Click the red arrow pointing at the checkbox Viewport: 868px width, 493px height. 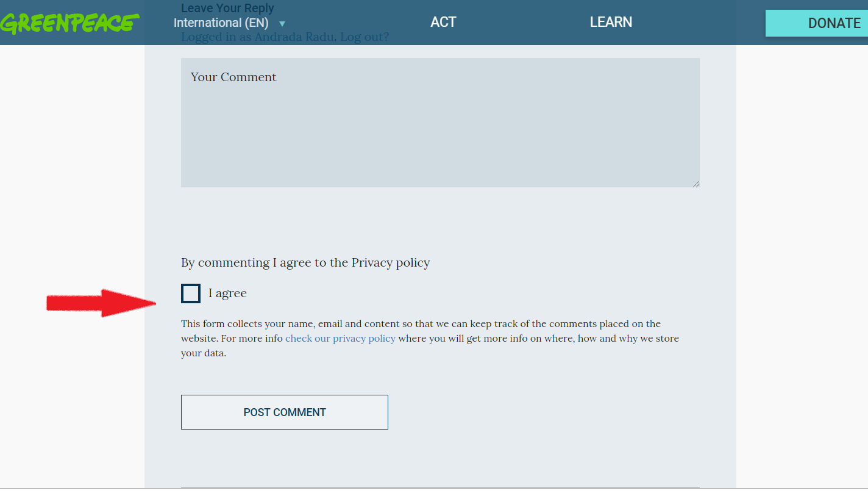click(101, 303)
